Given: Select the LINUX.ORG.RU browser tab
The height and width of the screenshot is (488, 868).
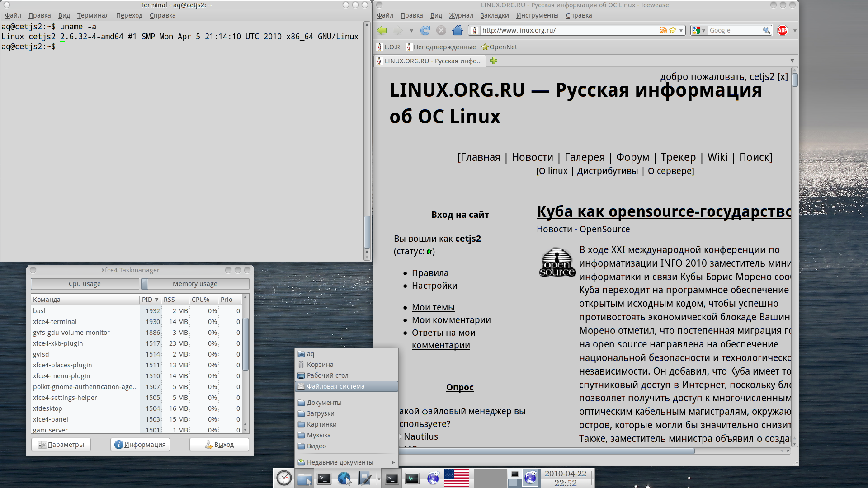Looking at the screenshot, I should [x=430, y=61].
